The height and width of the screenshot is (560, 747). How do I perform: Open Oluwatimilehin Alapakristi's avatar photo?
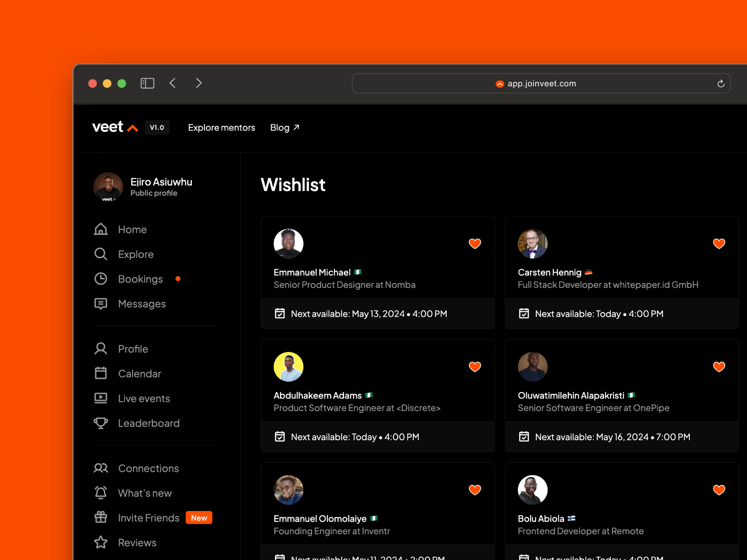click(533, 367)
